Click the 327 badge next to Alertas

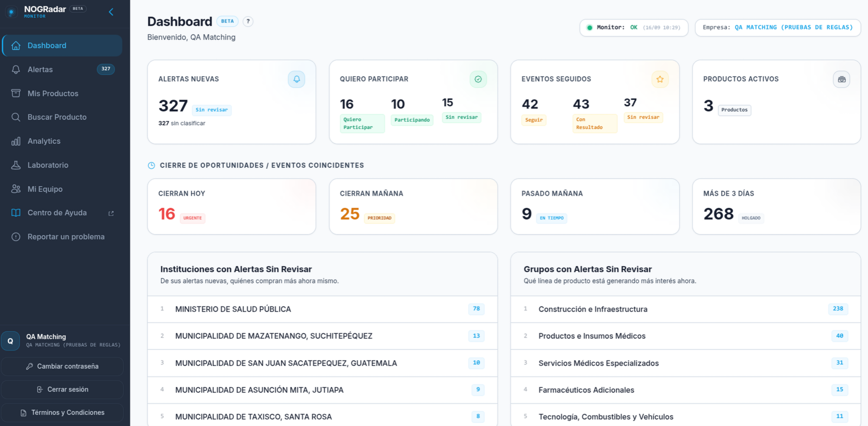pos(106,69)
